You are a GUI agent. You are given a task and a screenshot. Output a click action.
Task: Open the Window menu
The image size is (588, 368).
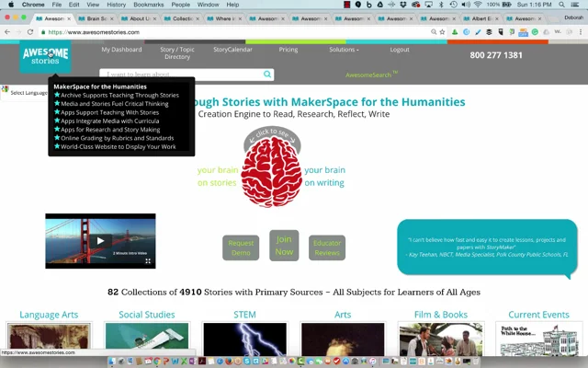tap(208, 5)
